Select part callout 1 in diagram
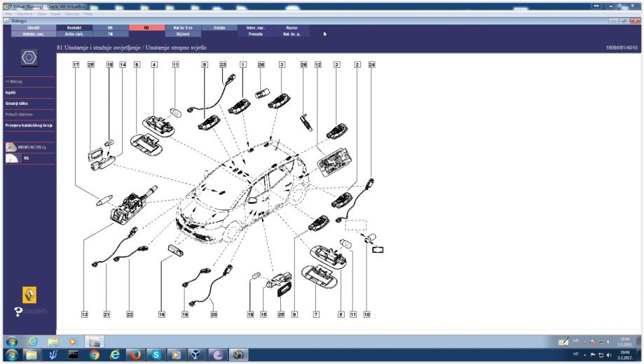This screenshot has width=644, height=364. [242, 65]
